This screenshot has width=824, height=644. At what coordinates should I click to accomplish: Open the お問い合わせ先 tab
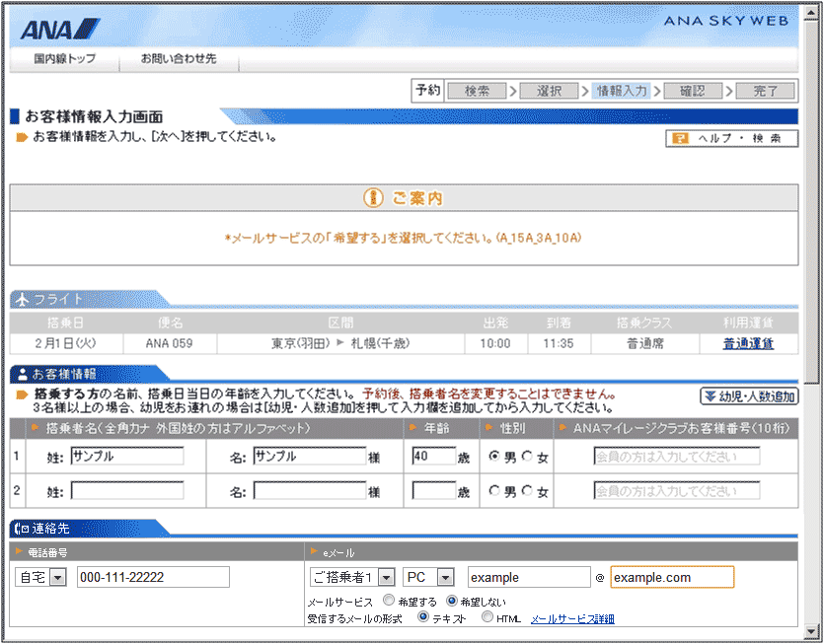(x=178, y=59)
